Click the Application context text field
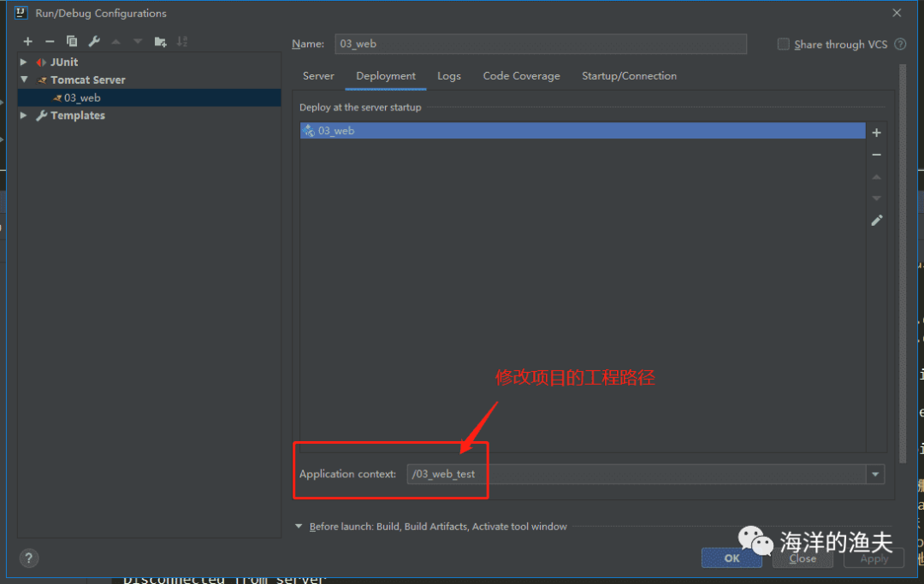This screenshot has width=924, height=584. [637, 474]
